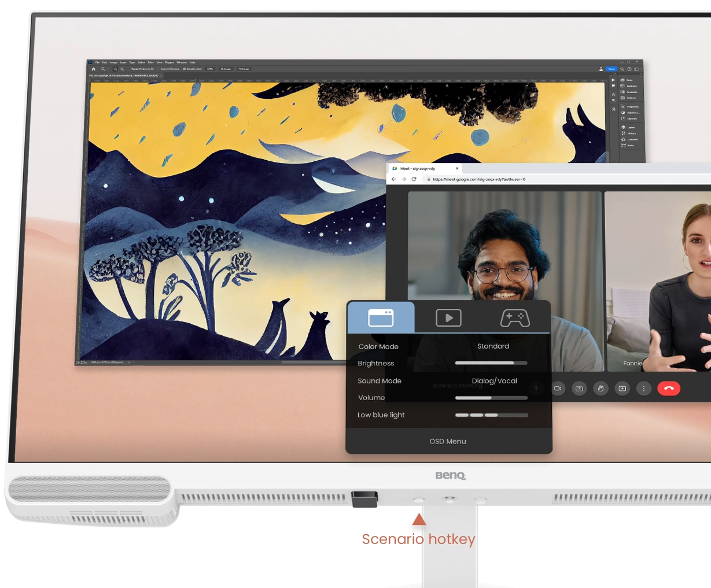
Task: Open the Color Mode Standard selector
Action: coord(493,346)
